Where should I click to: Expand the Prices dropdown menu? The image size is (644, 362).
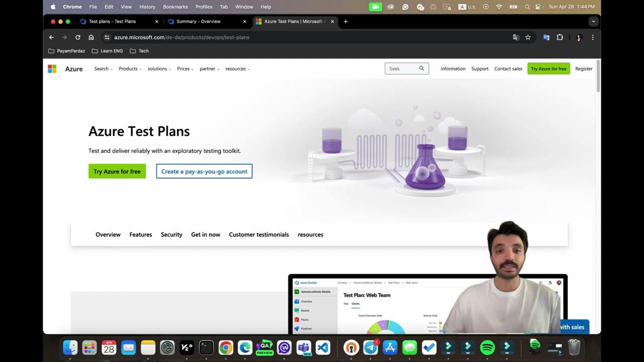point(186,69)
